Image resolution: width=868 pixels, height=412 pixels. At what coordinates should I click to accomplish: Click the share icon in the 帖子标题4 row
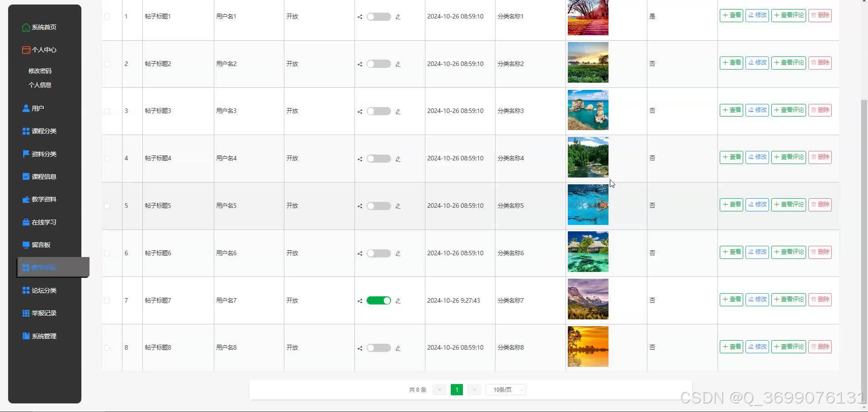(360, 159)
